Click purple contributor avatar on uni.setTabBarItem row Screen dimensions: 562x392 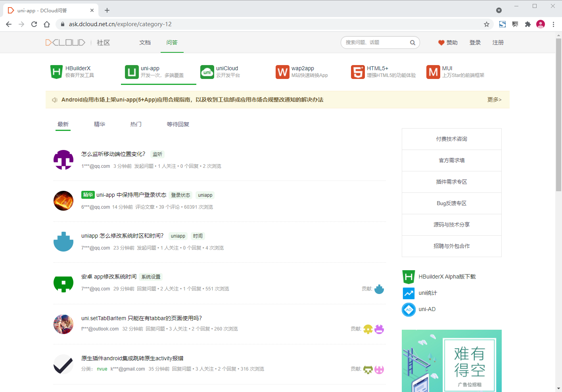(x=379, y=329)
